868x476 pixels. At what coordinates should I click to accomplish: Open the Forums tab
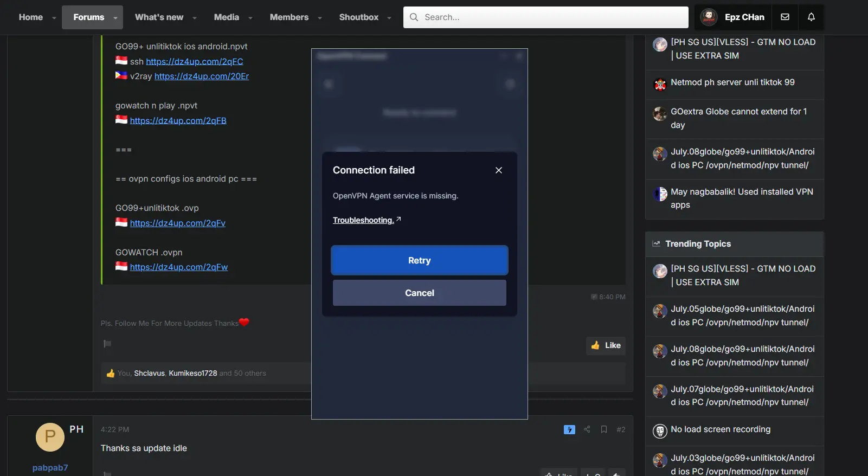(x=89, y=17)
